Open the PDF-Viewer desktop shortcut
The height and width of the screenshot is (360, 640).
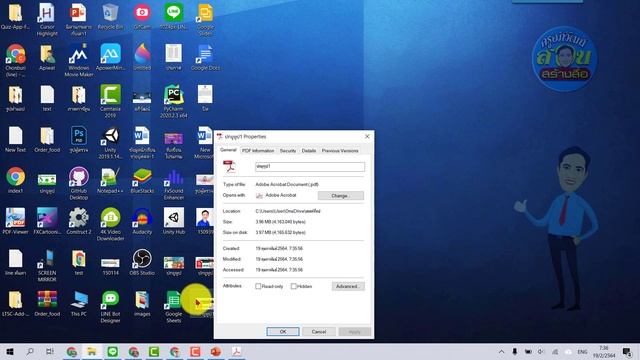16,222
